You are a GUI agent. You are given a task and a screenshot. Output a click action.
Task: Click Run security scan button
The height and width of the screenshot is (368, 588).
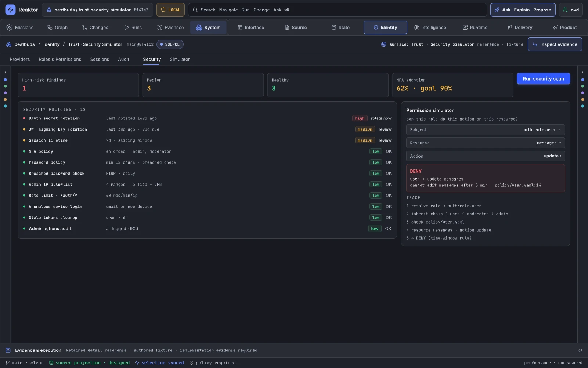coord(543,79)
